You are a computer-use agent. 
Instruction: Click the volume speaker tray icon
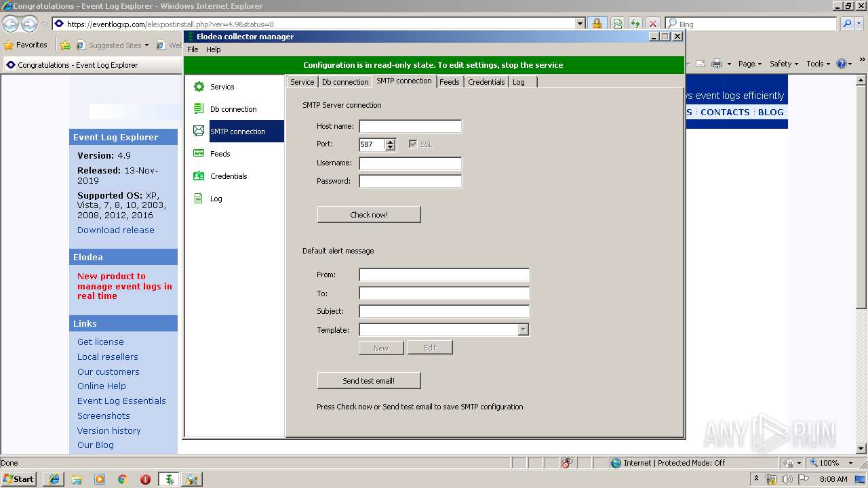click(787, 479)
